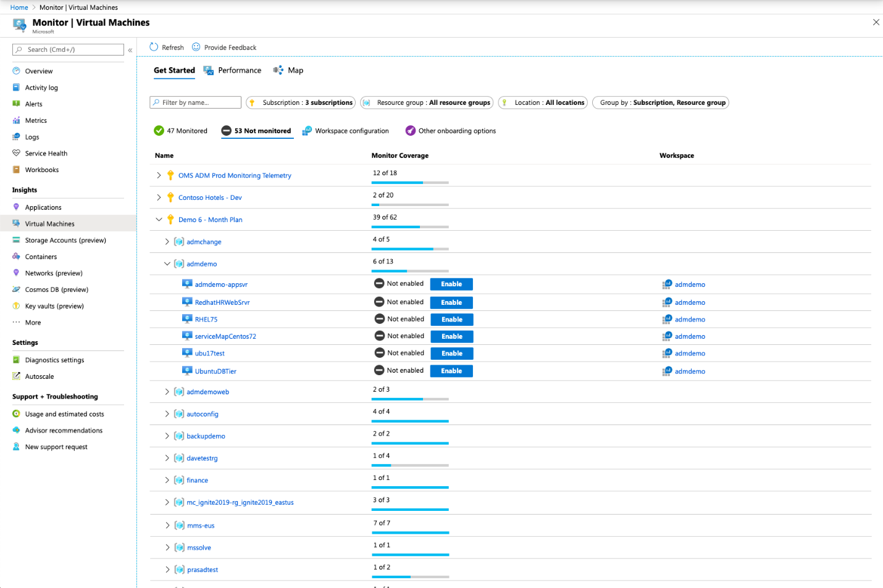Click the Alerts sidebar icon

pos(17,104)
